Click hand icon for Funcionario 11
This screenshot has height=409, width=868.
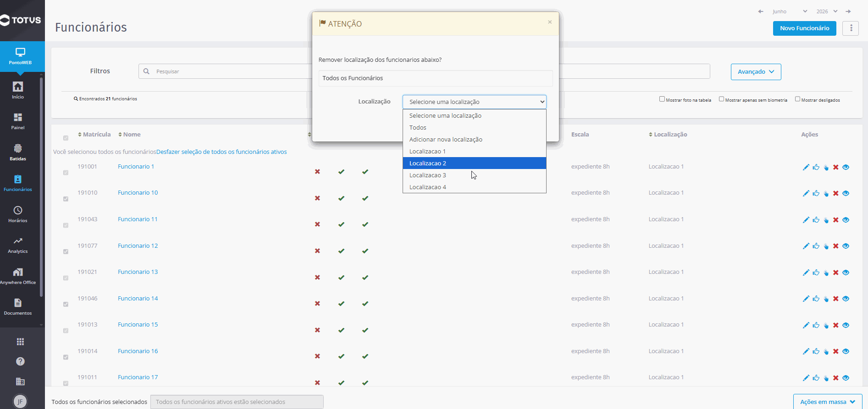826,220
